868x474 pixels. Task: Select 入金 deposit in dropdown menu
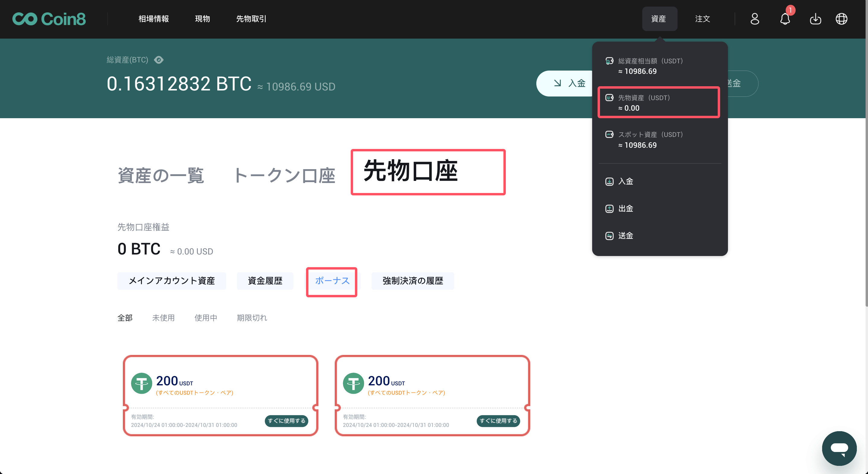(625, 182)
